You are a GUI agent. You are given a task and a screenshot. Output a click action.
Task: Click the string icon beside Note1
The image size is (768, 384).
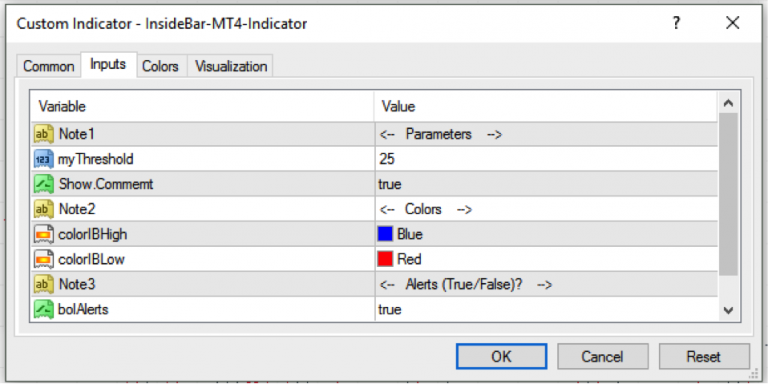click(44, 134)
